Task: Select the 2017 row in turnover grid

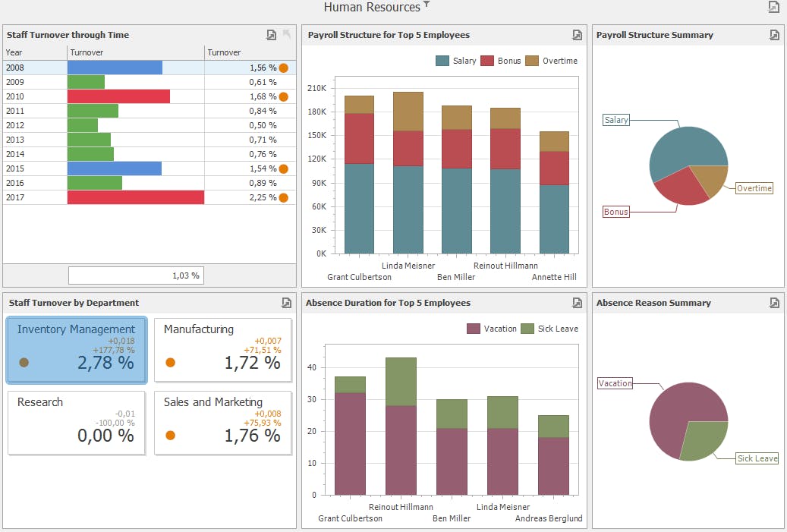Action: tap(150, 197)
